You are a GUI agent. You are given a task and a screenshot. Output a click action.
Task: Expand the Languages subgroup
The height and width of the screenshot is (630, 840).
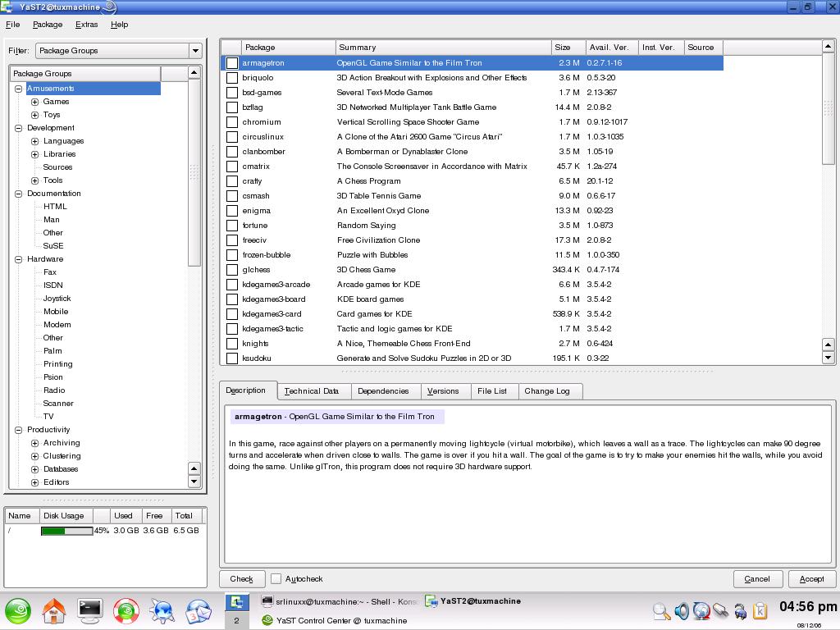tap(34, 141)
